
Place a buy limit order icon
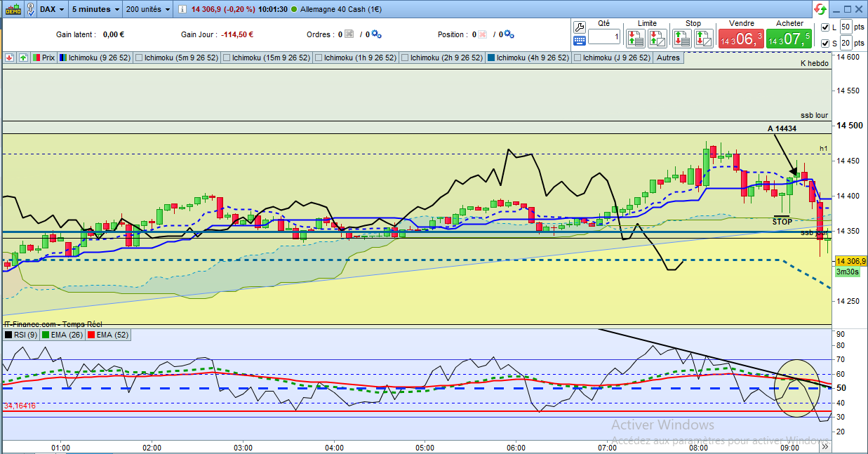tap(635, 38)
